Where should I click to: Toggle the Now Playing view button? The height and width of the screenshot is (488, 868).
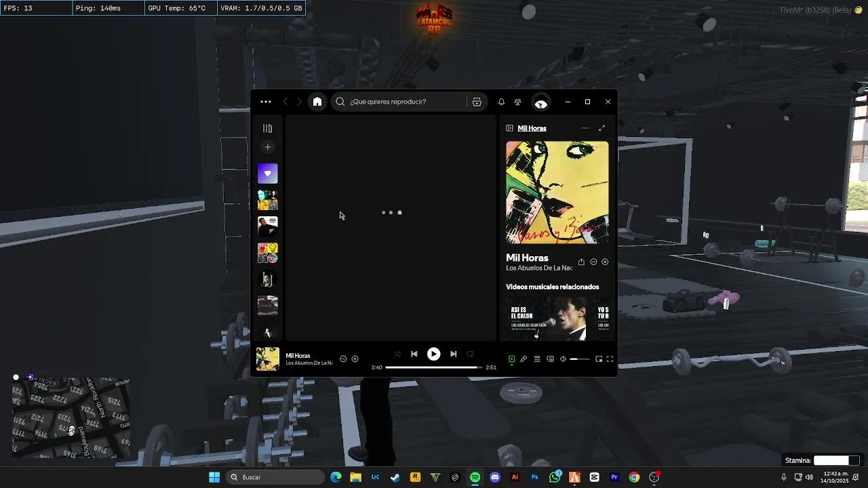pyautogui.click(x=512, y=359)
